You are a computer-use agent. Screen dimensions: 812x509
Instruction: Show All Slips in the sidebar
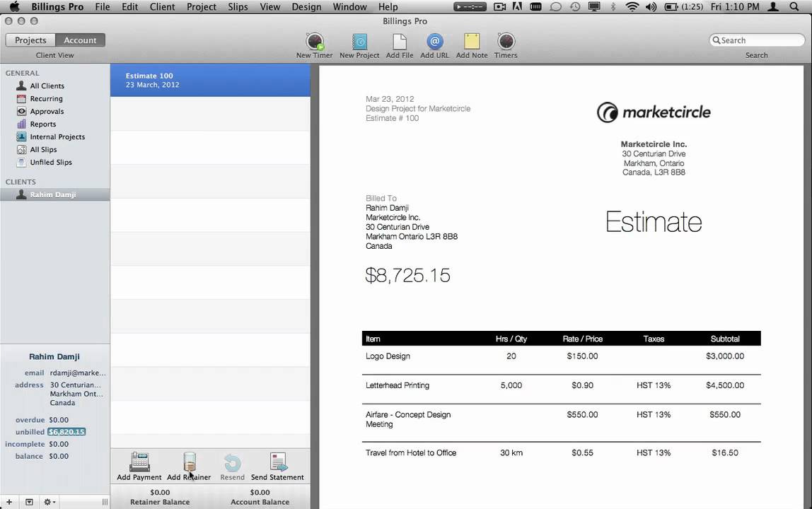point(43,150)
